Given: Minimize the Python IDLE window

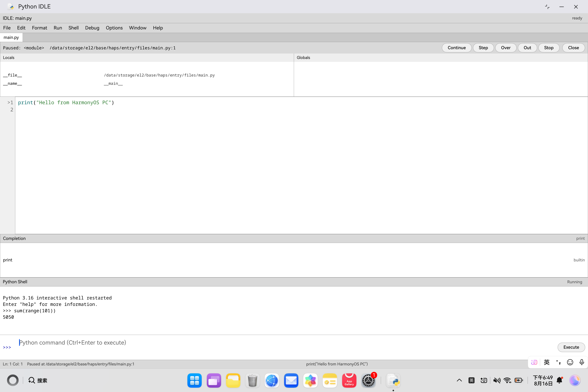Looking at the screenshot, I should pos(561,7).
